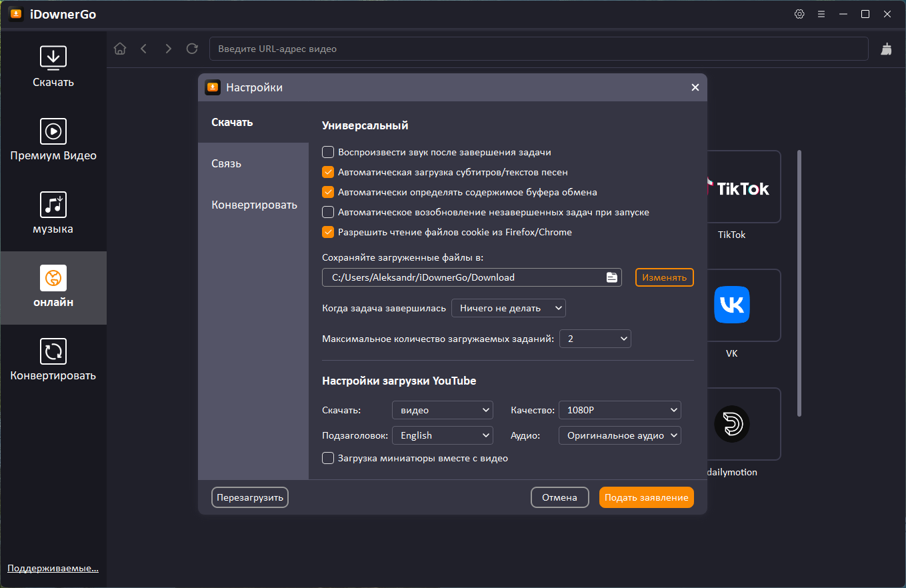Open Премиум Видео in the sidebar

[x=53, y=140]
